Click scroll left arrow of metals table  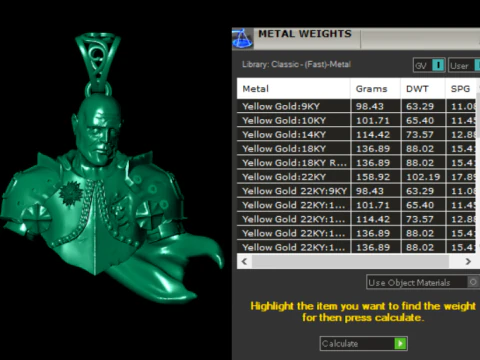click(x=244, y=261)
